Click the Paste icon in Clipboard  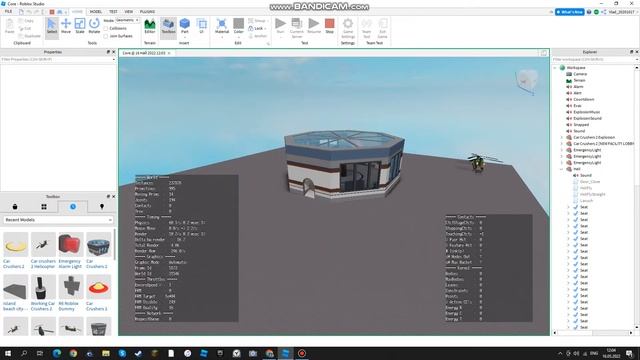(9, 26)
